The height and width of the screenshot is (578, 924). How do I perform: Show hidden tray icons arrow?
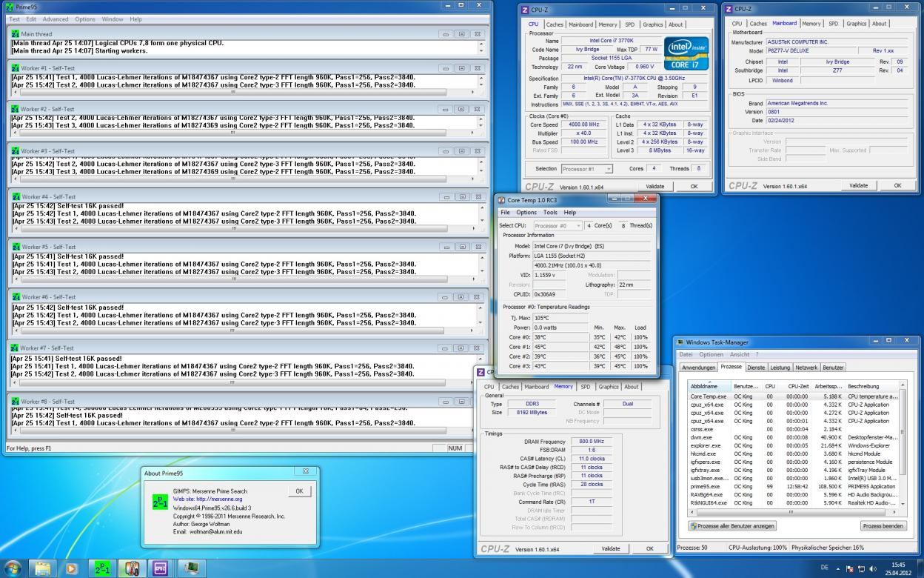839,568
